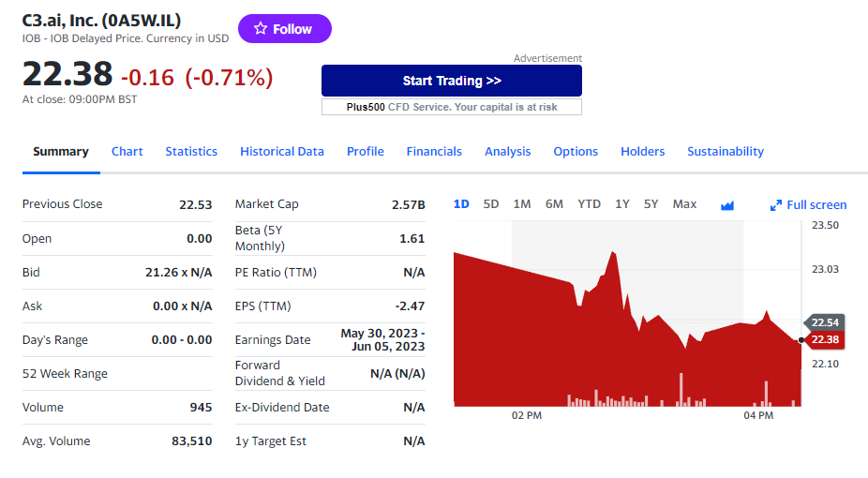Open the Statistics tab

[x=191, y=152]
